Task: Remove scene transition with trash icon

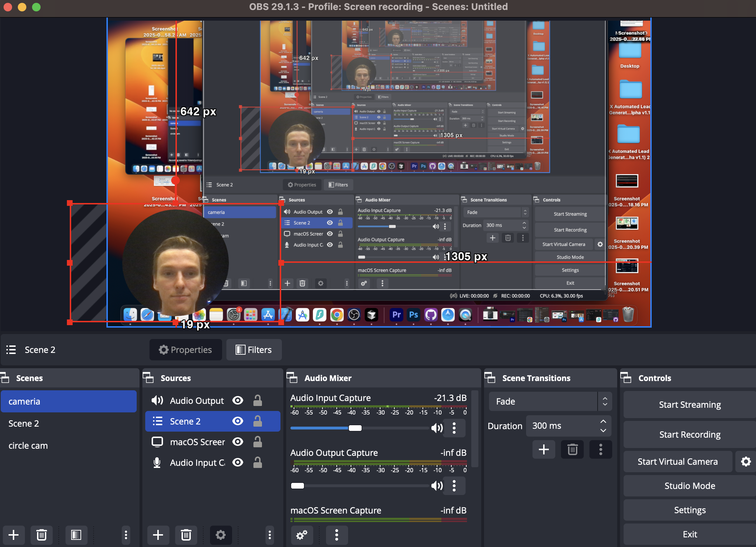Action: coord(572,449)
